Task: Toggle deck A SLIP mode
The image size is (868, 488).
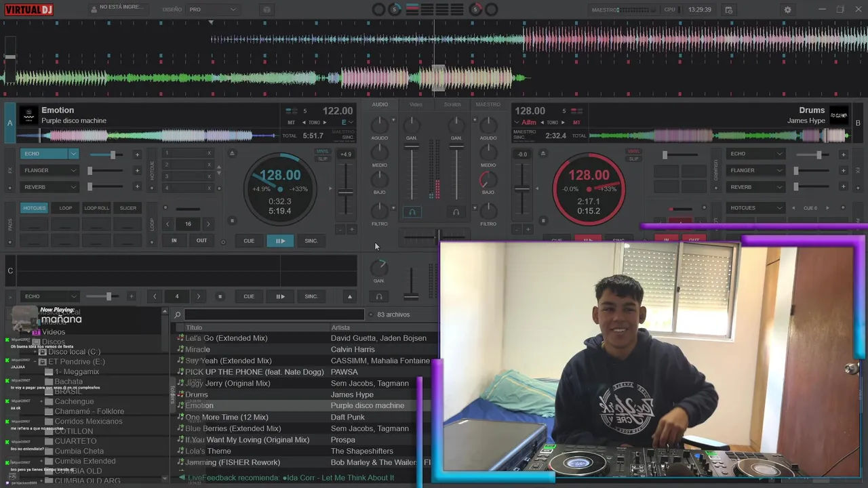Action: coord(323,159)
